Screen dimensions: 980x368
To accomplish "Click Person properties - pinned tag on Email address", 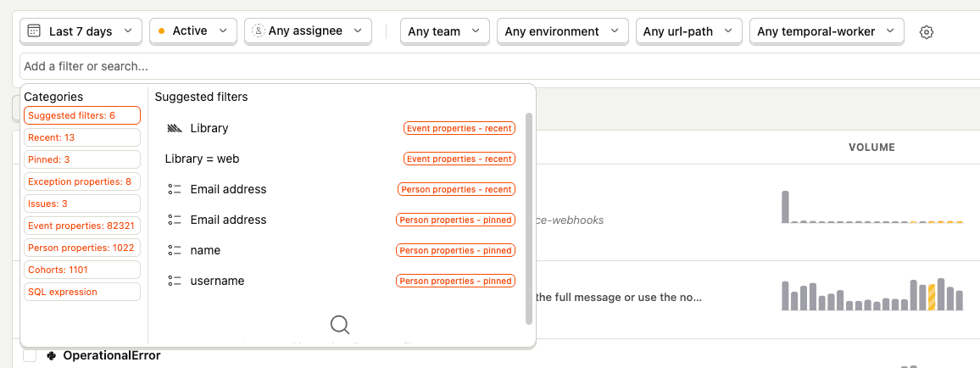I will [455, 220].
